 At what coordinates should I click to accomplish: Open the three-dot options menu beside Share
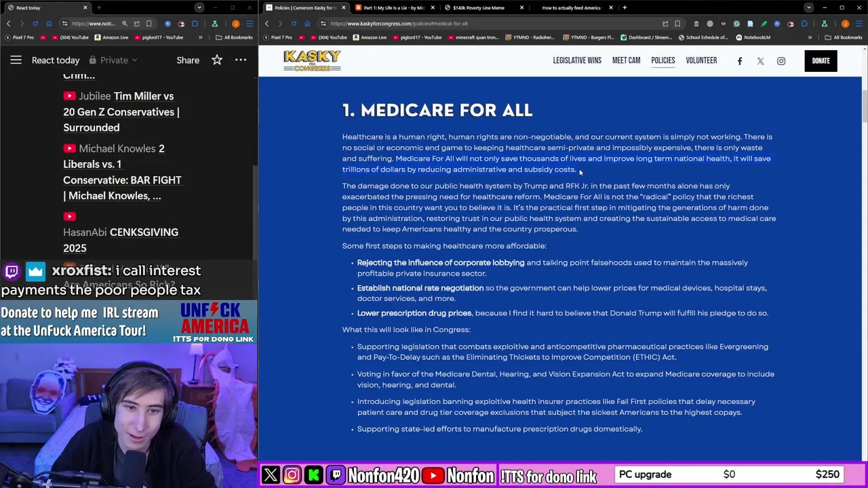[x=241, y=60]
